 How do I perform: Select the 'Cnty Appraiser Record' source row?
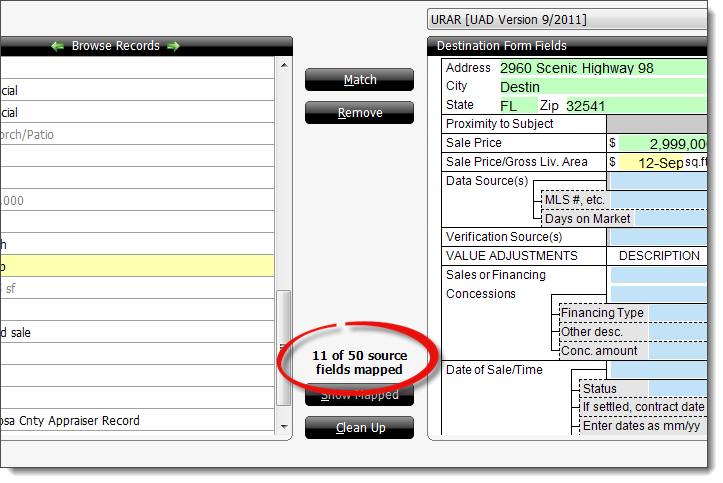click(138, 421)
